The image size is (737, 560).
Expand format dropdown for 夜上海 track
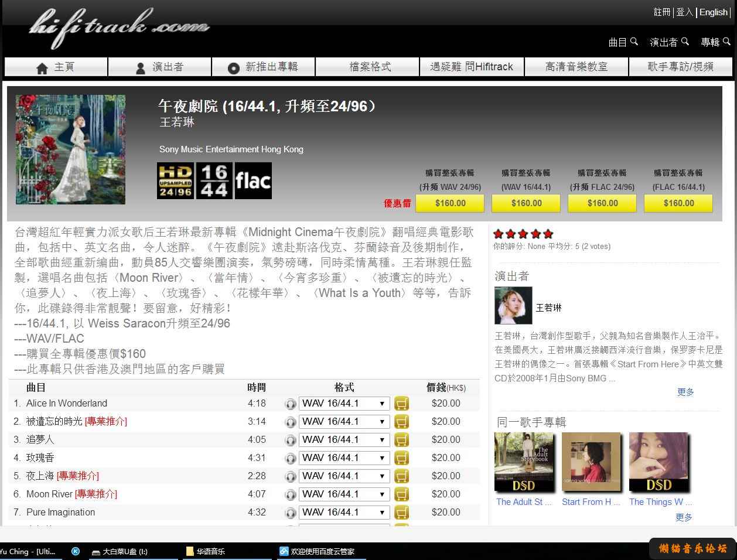[x=344, y=476]
